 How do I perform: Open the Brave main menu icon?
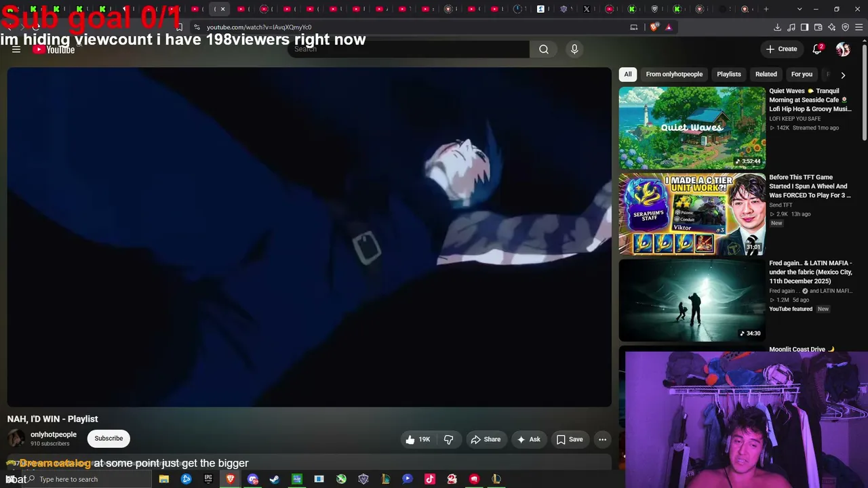coord(859,27)
